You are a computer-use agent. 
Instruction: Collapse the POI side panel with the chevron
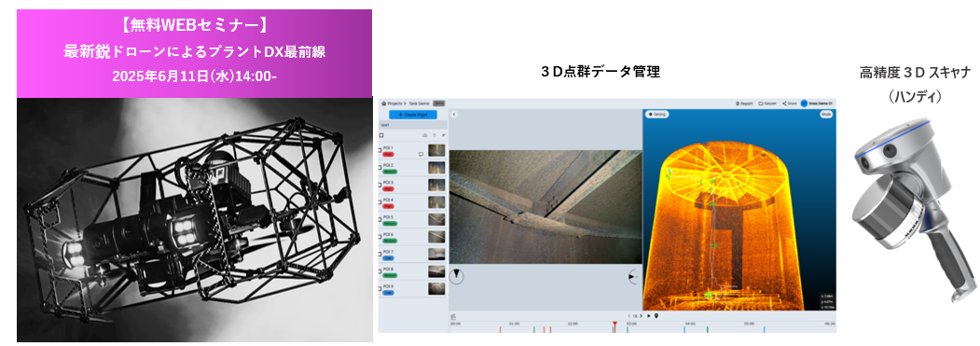coord(454,114)
